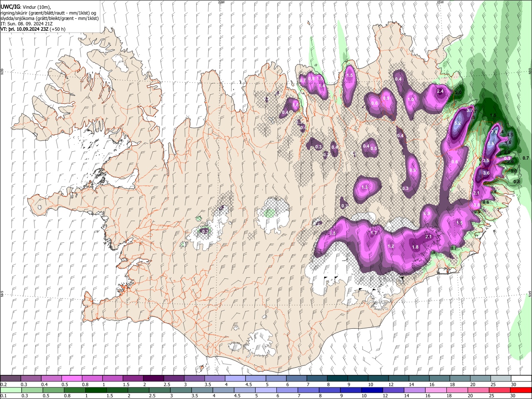Select the crimson 25 rain swatch
Image resolution: width=532 pixels, height=399 pixels.
(499, 390)
